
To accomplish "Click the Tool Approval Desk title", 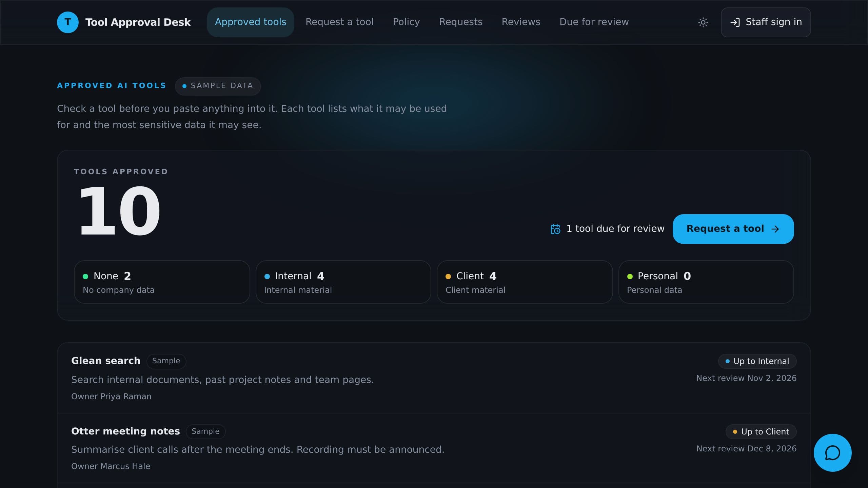I will click(138, 22).
